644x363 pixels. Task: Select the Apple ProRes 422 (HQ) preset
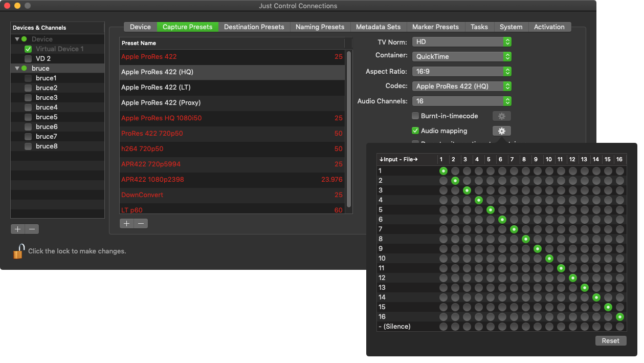pyautogui.click(x=232, y=72)
